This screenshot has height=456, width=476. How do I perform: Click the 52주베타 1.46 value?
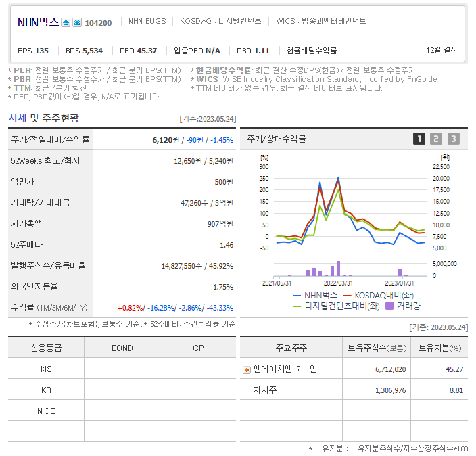coord(227,245)
